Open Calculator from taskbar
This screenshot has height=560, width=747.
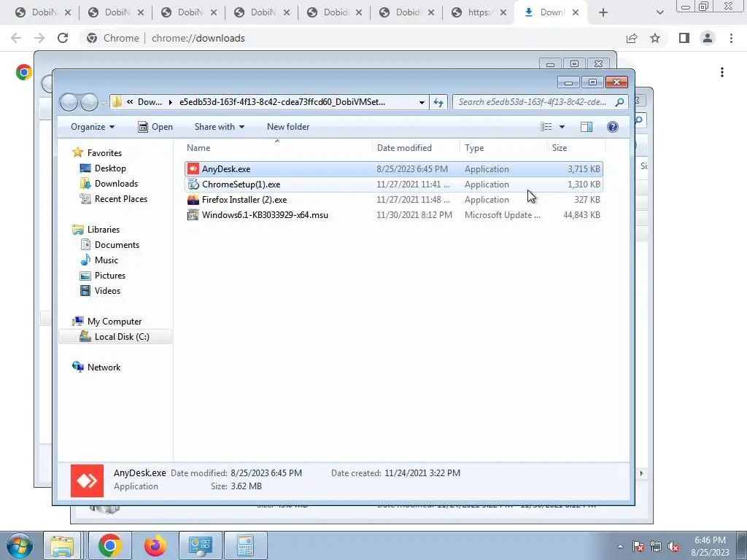[245, 545]
